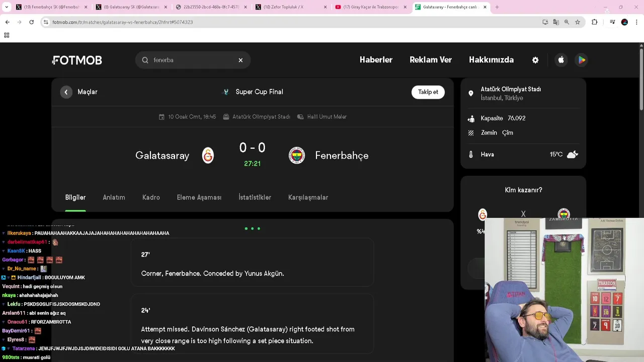Click browser forward arrow
Image resolution: width=644 pixels, height=362 pixels.
pyautogui.click(x=19, y=22)
